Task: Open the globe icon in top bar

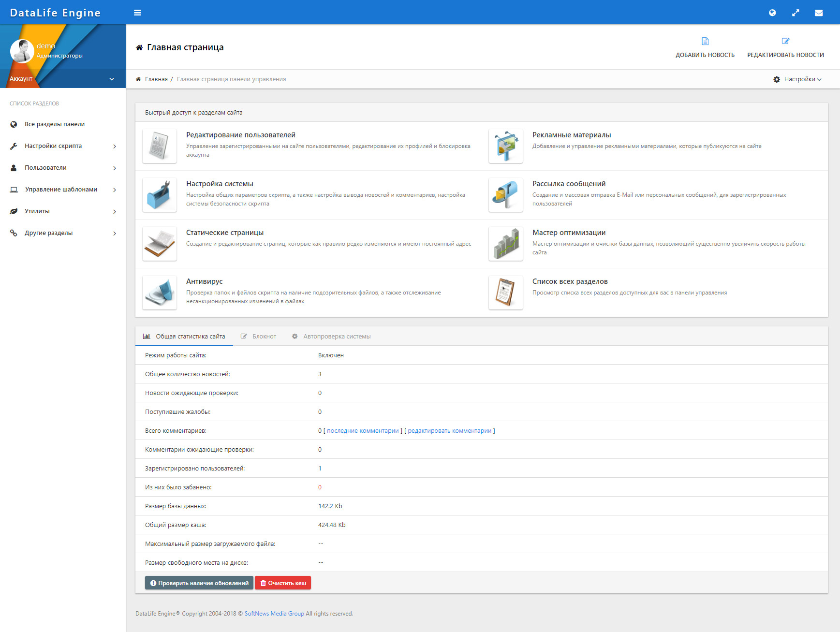Action: point(772,13)
